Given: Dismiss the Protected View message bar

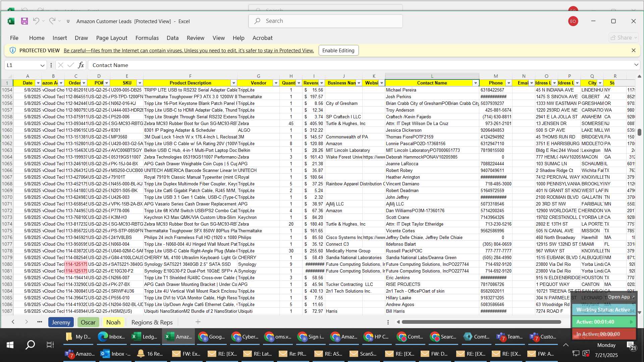Looking at the screenshot, I should [633, 50].
